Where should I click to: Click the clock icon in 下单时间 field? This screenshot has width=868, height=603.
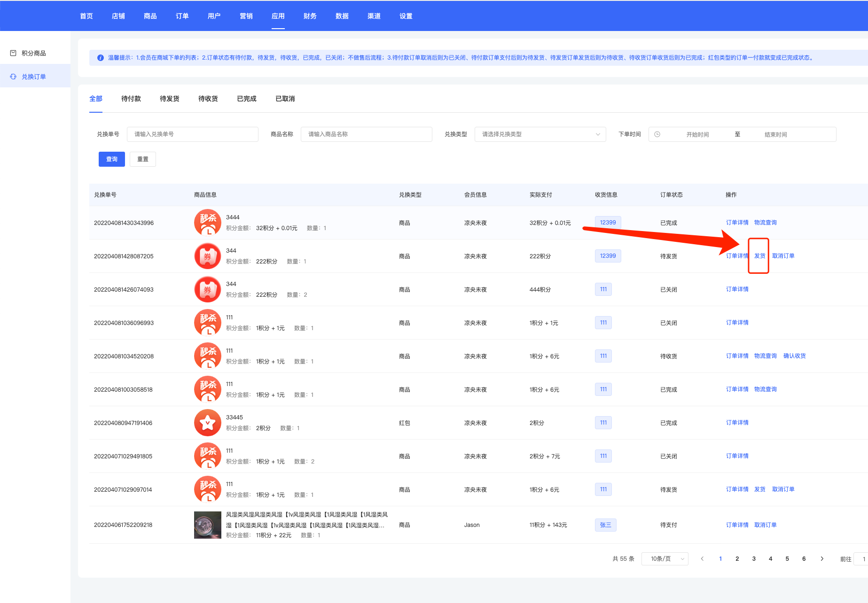[657, 134]
